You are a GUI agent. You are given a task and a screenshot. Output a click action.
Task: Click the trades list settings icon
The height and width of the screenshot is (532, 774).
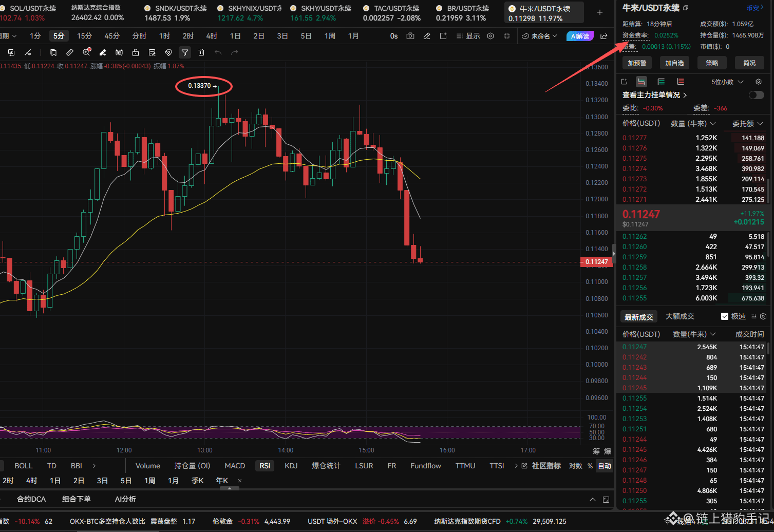pos(763,316)
